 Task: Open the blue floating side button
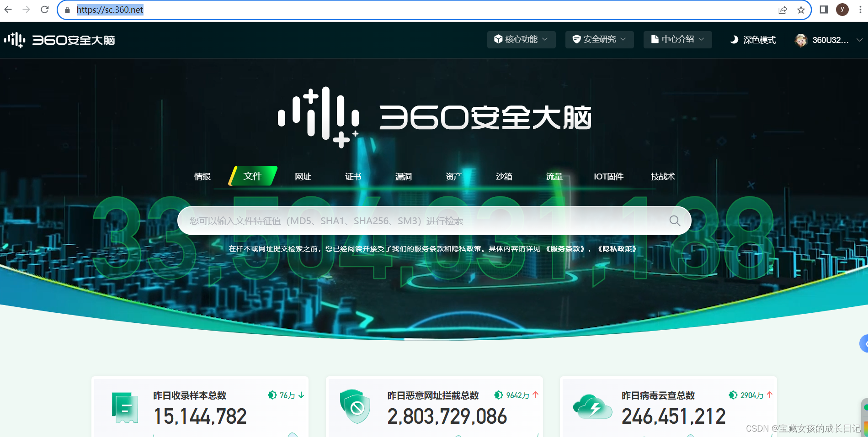point(864,344)
